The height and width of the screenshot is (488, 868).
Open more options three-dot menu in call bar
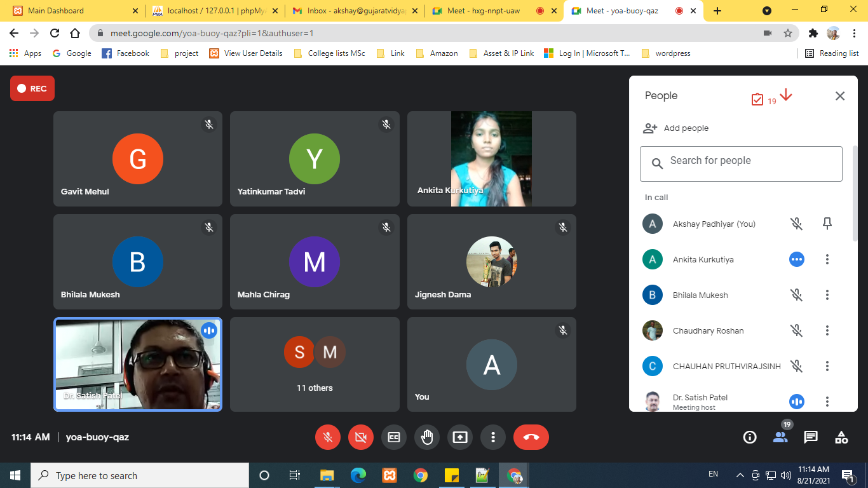[x=493, y=437]
